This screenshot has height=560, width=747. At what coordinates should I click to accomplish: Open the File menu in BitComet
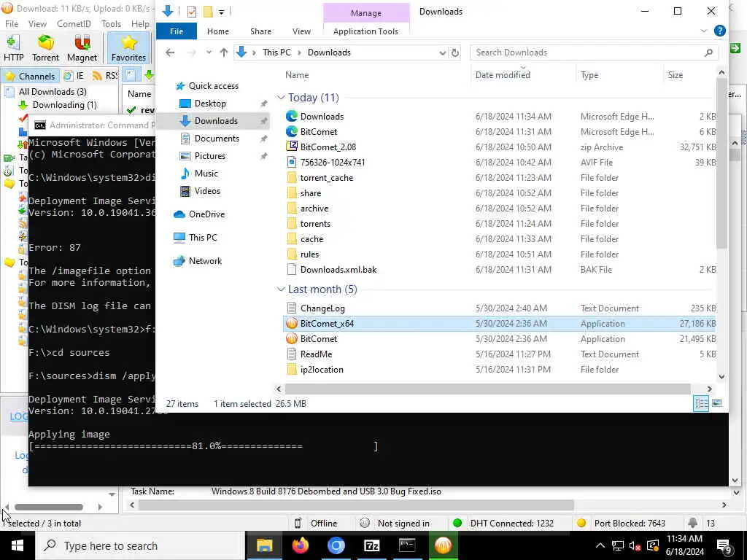(12, 24)
